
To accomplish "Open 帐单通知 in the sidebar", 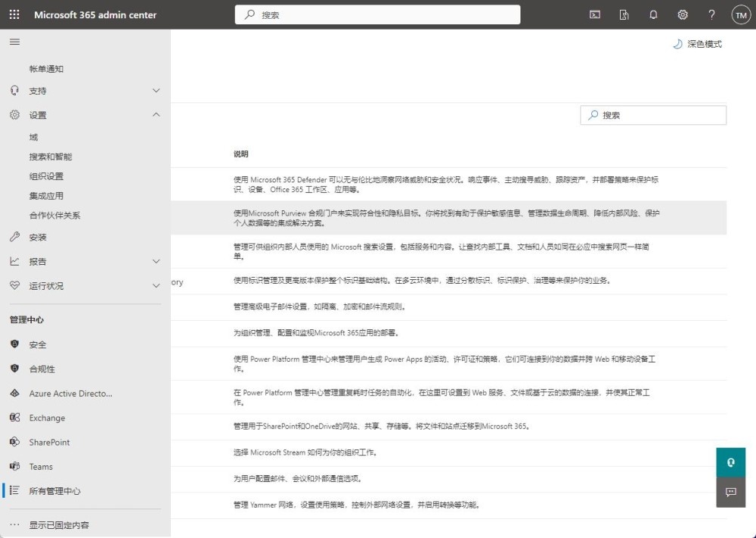I will [46, 69].
